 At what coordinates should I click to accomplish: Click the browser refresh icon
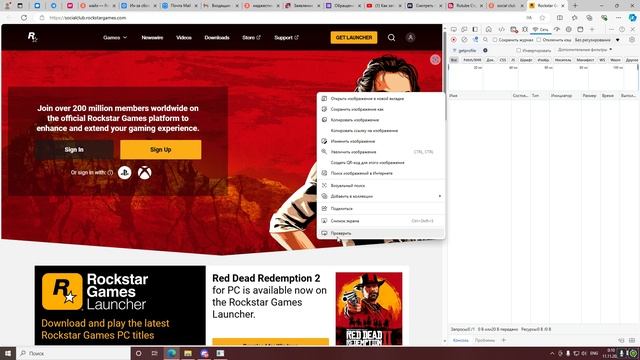pos(24,18)
